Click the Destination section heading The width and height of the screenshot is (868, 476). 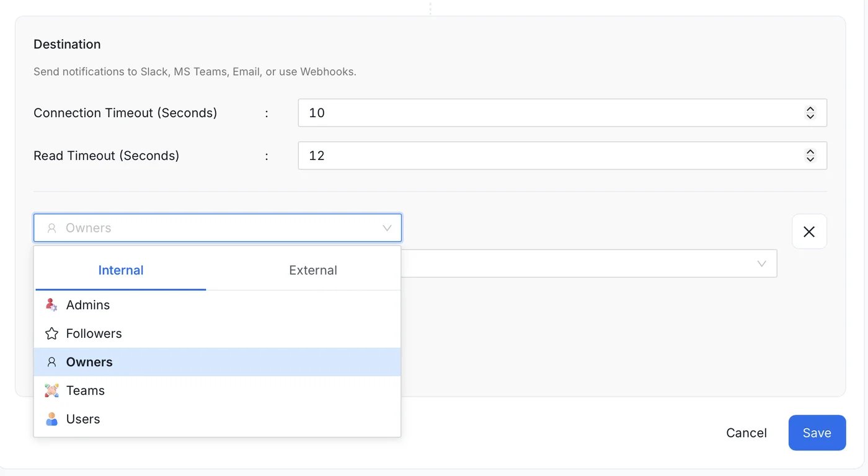click(67, 45)
